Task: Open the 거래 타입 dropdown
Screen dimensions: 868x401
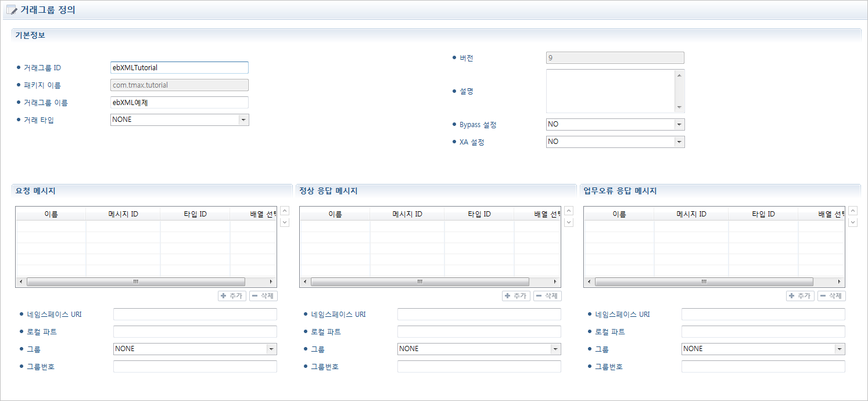Action: coord(243,120)
